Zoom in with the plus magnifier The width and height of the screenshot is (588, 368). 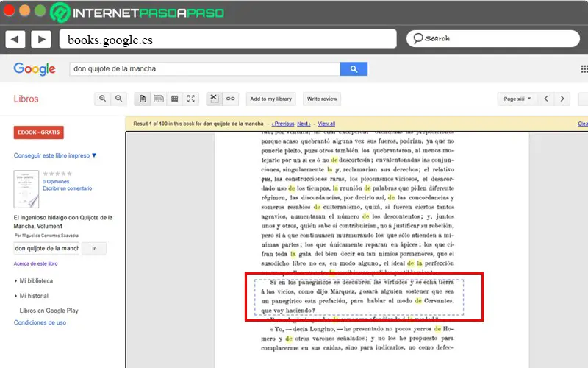102,99
